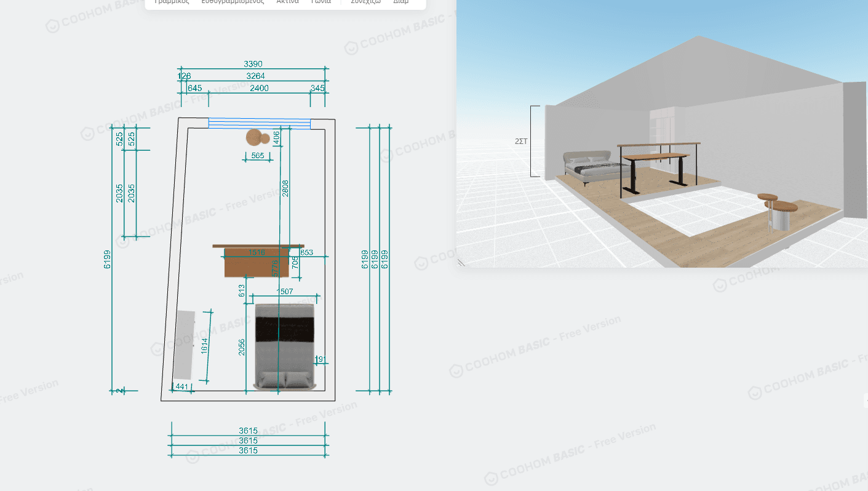Select the 613 dimension label
The width and height of the screenshot is (868, 491).
click(242, 290)
